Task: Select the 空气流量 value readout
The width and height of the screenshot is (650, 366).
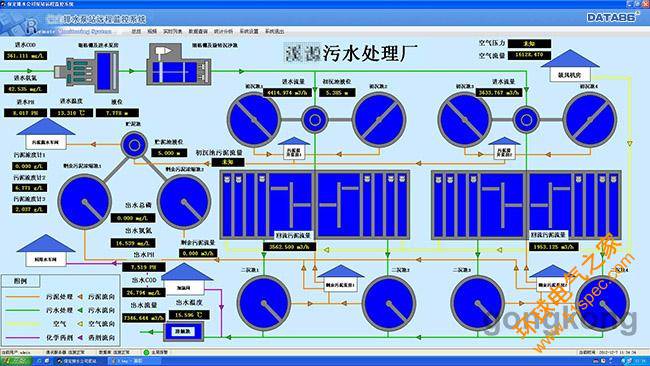Action: point(529,55)
